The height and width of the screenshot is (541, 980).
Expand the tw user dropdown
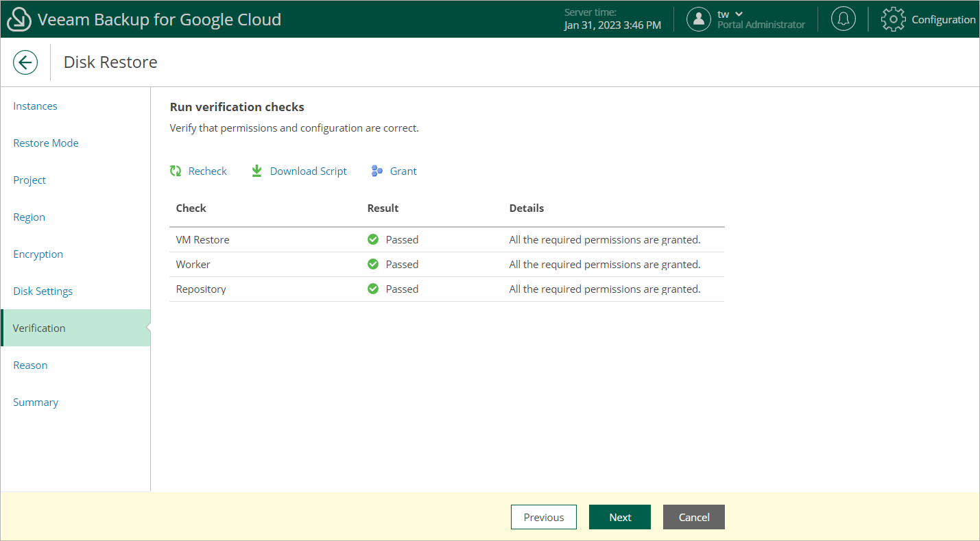click(x=739, y=14)
